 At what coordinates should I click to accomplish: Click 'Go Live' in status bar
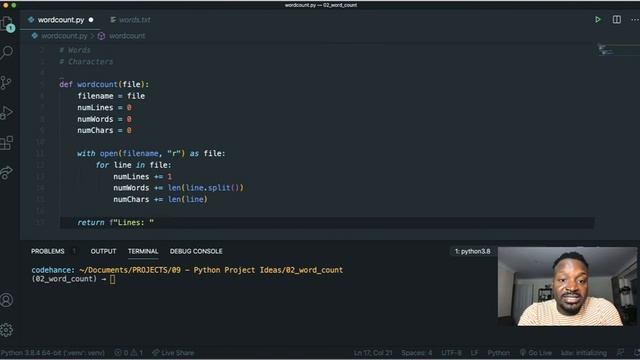pos(536,353)
